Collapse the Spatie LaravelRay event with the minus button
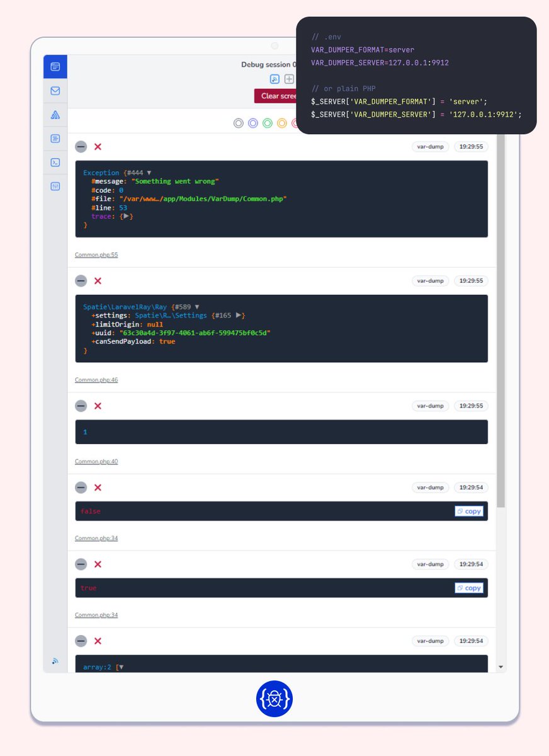 tap(81, 281)
